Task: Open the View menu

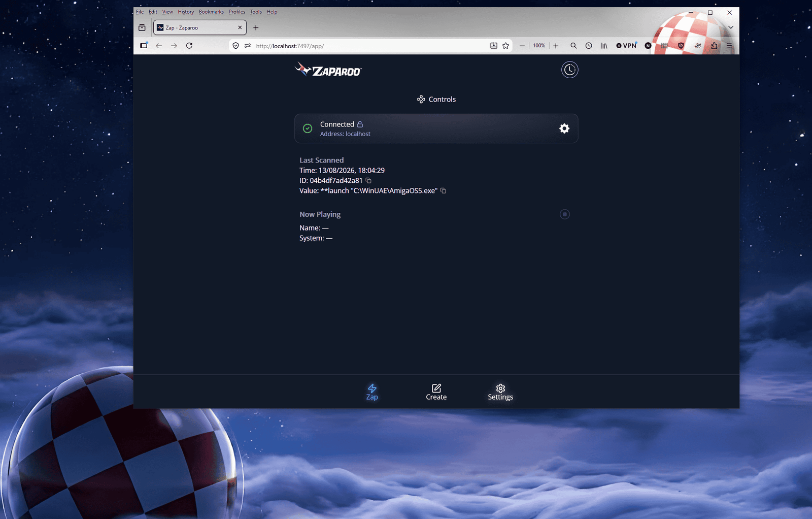Action: pyautogui.click(x=167, y=12)
